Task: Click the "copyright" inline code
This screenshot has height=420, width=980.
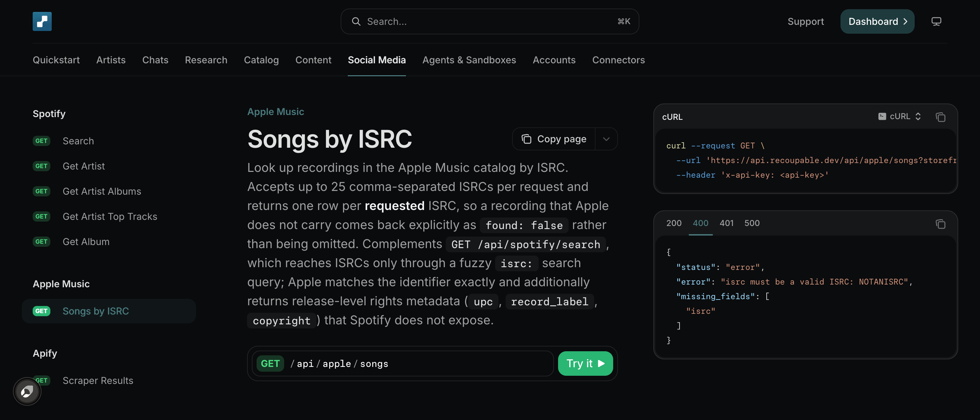Action: [x=281, y=321]
